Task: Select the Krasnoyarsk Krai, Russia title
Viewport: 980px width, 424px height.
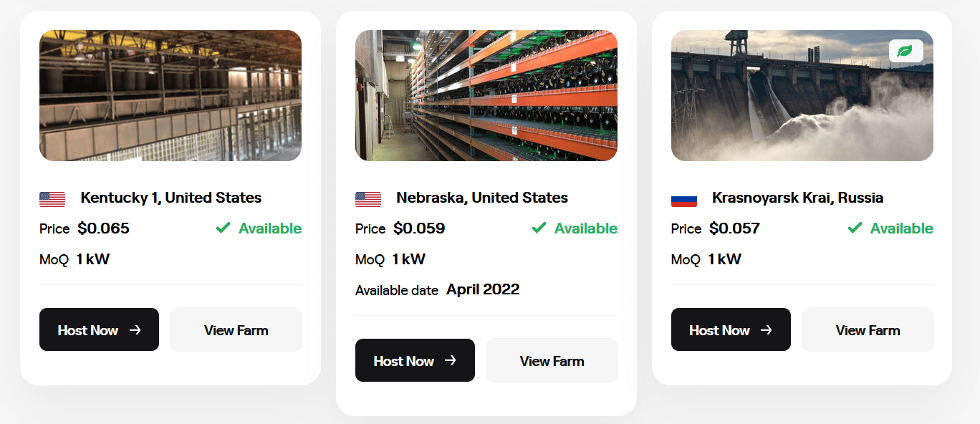Action: 797,198
